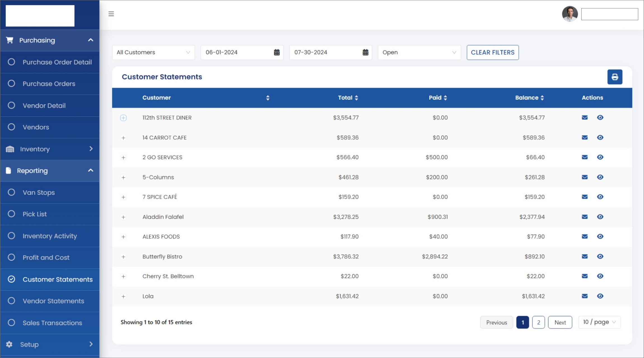Click the Previous pagination button
The image size is (644, 358).
click(x=496, y=322)
